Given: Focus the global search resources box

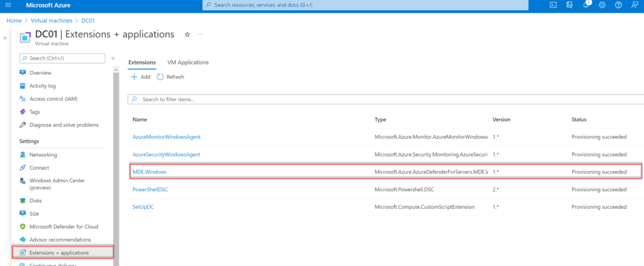Looking at the screenshot, I should [x=365, y=5].
